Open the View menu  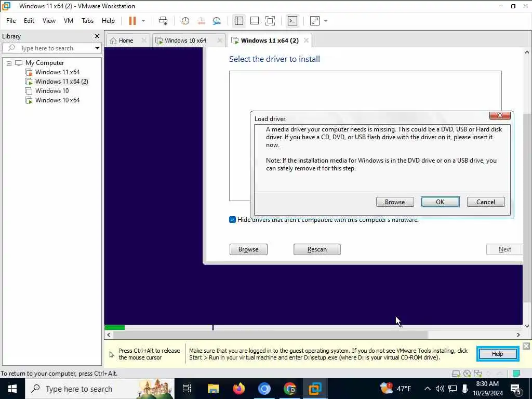(49, 21)
